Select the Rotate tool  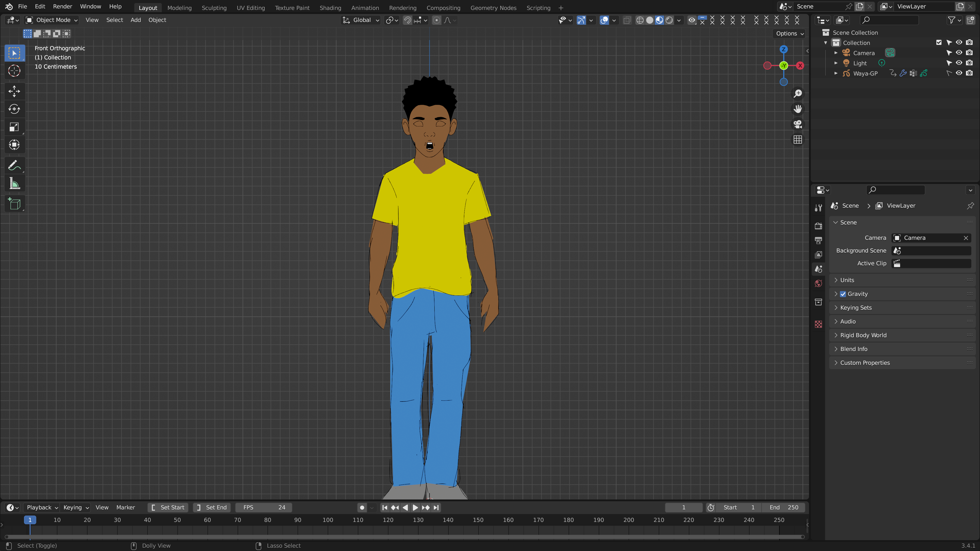coord(14,109)
